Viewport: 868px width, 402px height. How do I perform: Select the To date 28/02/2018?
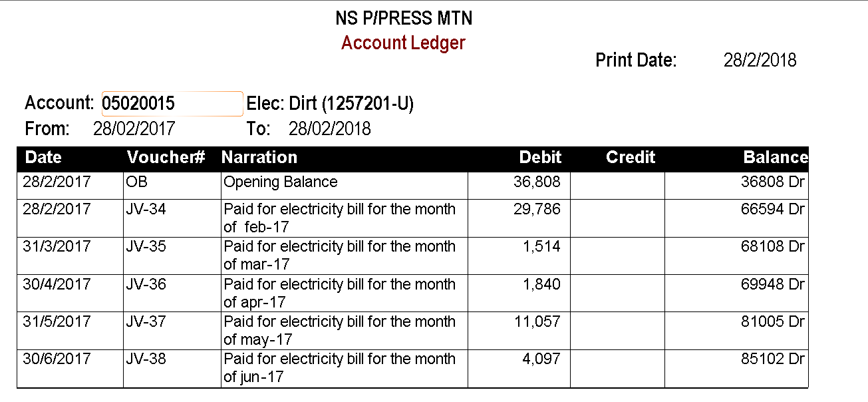click(329, 128)
